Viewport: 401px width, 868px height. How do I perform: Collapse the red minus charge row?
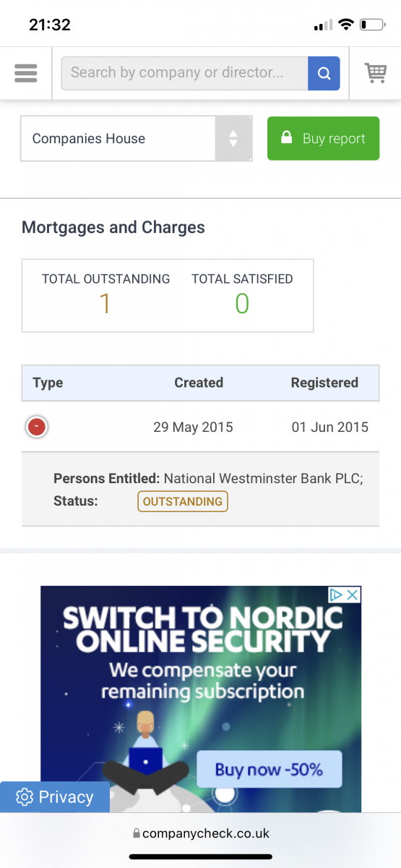[36, 427]
